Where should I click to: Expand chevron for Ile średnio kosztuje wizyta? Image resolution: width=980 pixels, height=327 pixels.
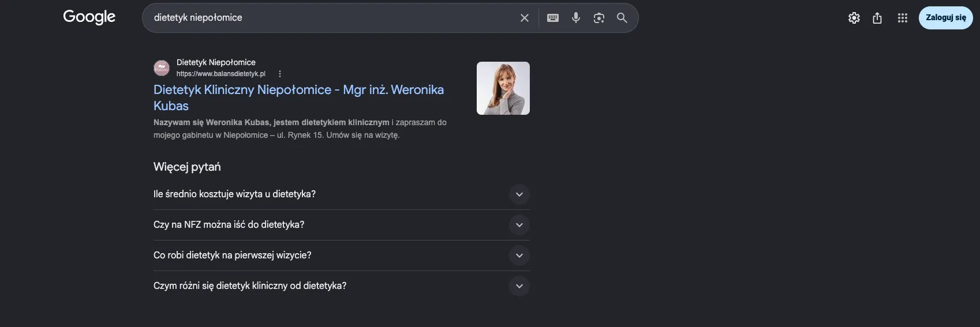pyautogui.click(x=519, y=194)
